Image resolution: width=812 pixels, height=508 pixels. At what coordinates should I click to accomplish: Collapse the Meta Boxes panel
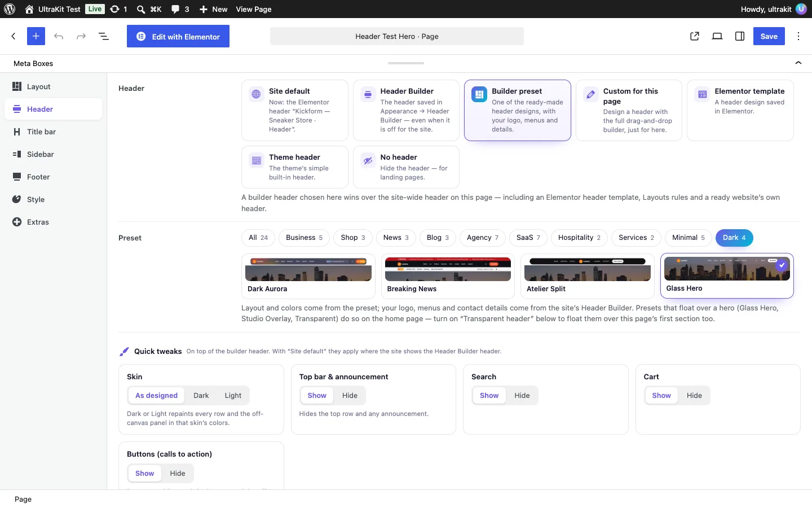(x=798, y=63)
